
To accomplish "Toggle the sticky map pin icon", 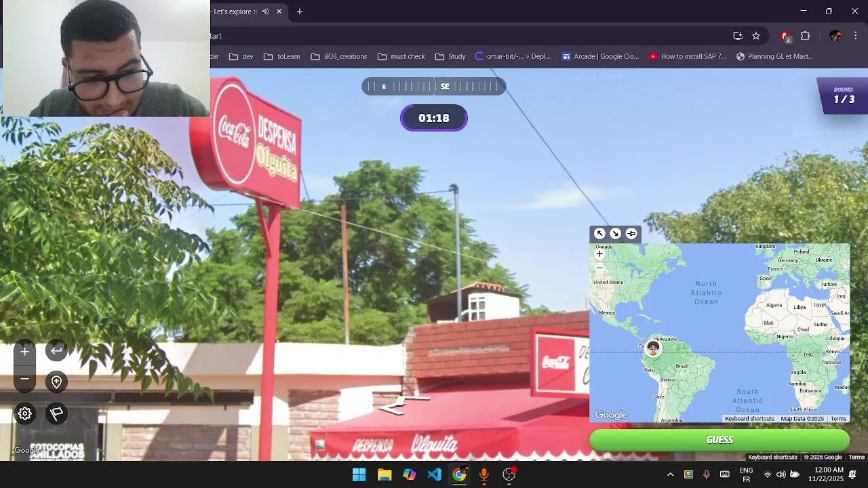I will [x=631, y=234].
